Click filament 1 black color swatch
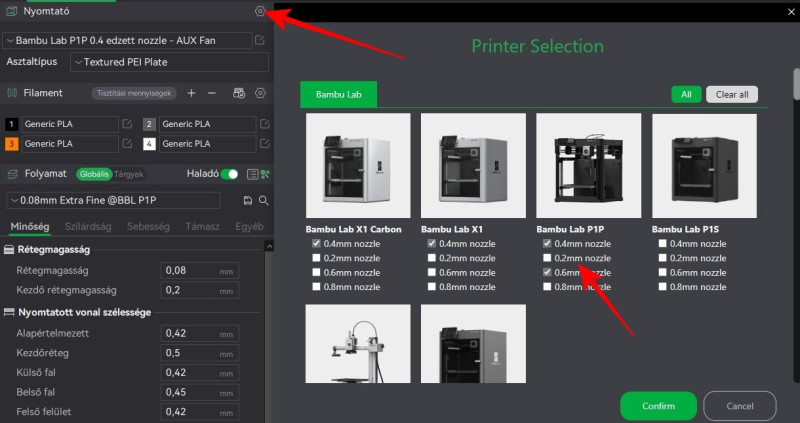Viewport: 800px width, 423px height. pyautogui.click(x=11, y=124)
